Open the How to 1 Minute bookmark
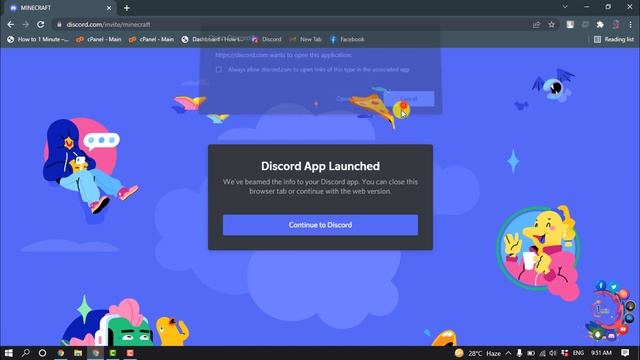 [38, 39]
